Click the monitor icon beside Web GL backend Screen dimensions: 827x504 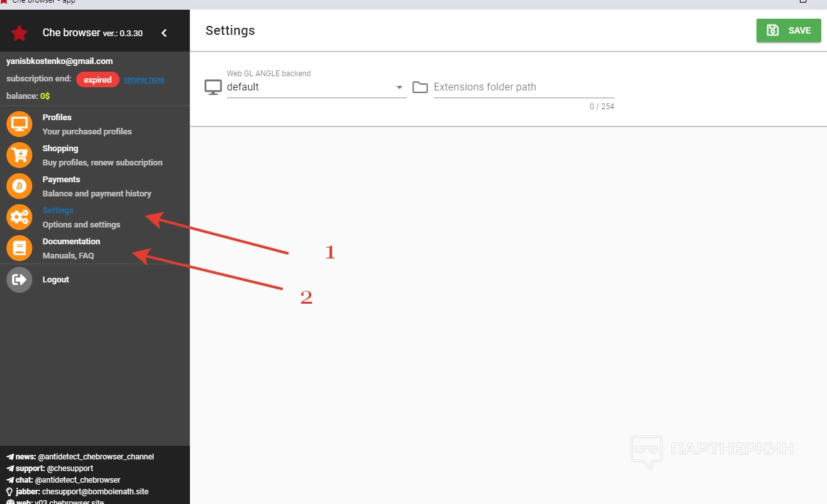213,87
